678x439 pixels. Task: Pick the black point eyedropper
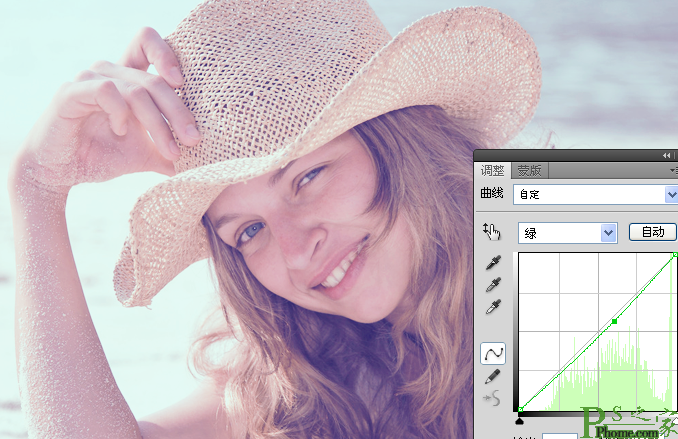pos(493,263)
